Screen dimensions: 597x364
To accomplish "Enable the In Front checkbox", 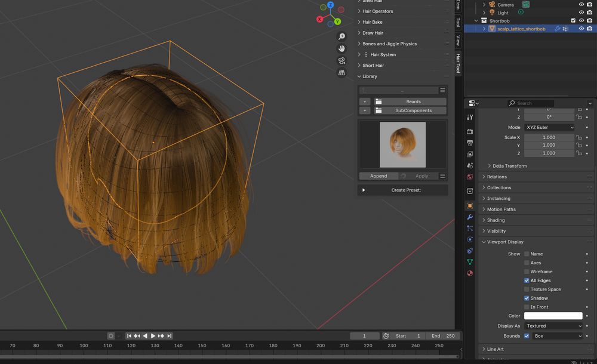I will (527, 307).
